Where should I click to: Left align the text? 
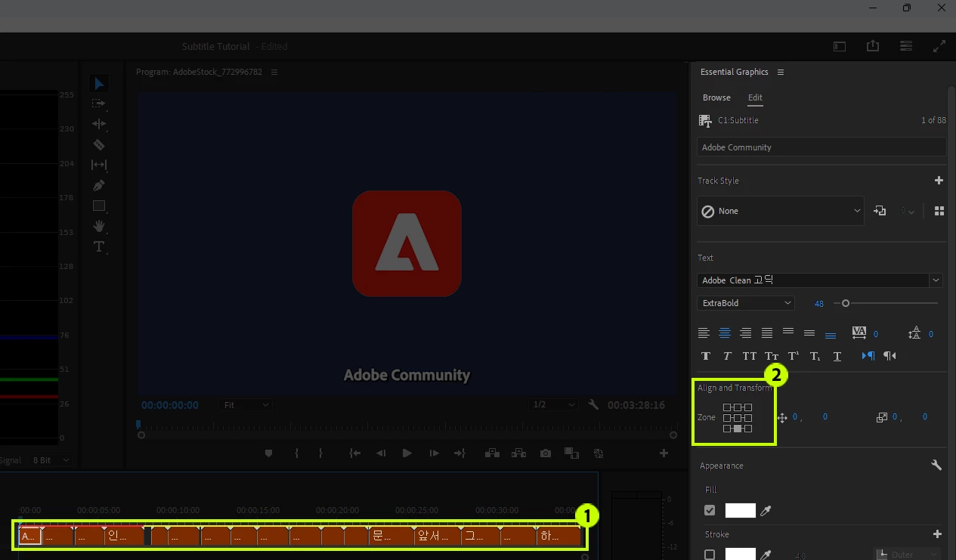click(704, 333)
